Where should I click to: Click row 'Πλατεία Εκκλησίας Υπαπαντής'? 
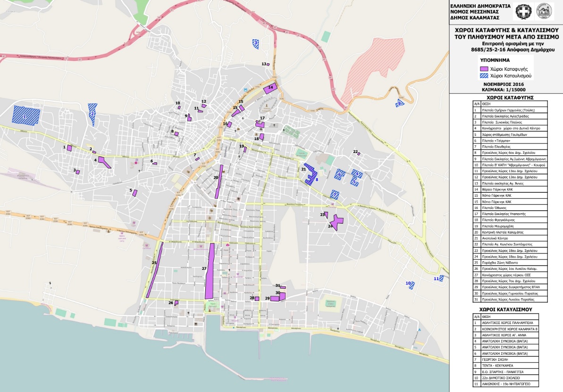(x=510, y=214)
